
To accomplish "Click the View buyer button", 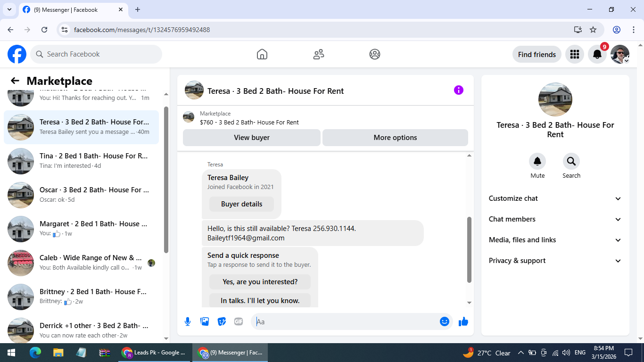I will [x=252, y=138].
